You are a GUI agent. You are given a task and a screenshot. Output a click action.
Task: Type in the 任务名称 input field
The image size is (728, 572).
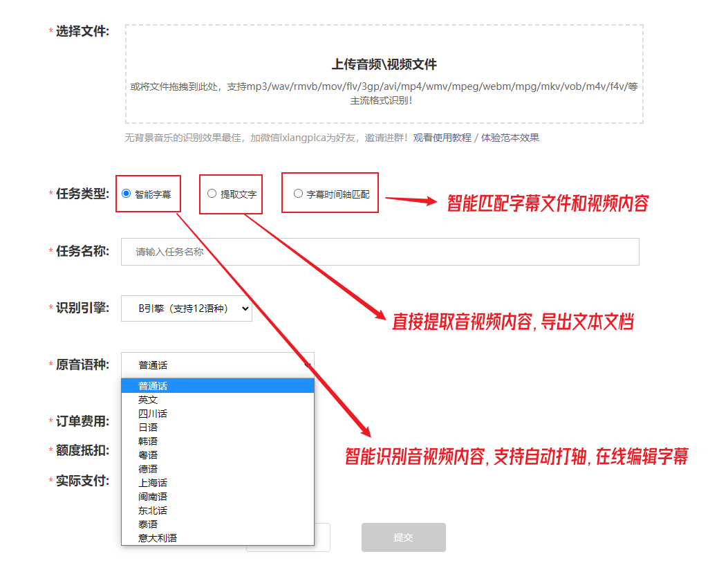pyautogui.click(x=380, y=252)
